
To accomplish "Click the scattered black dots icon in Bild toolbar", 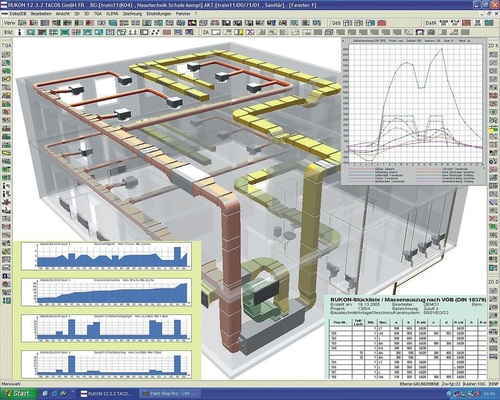I will (x=155, y=32).
